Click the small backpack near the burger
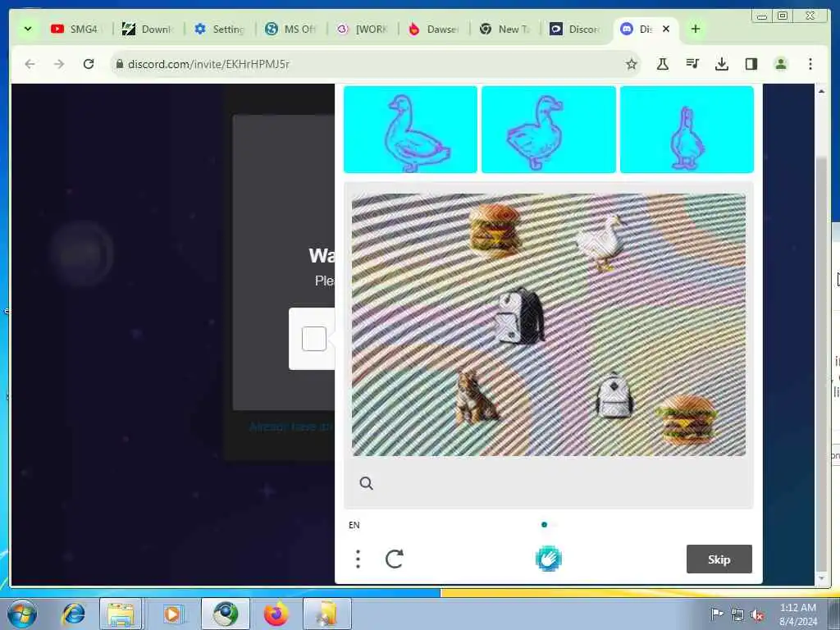 [614, 395]
